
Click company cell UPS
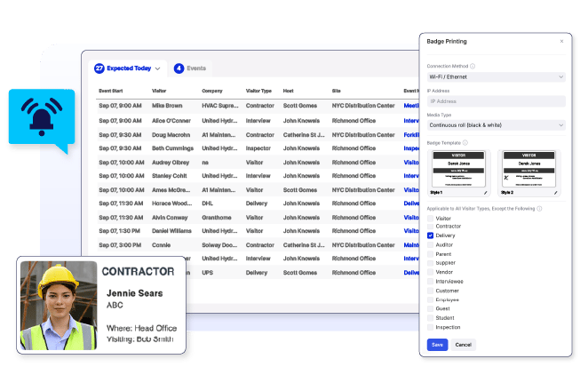pyautogui.click(x=207, y=273)
